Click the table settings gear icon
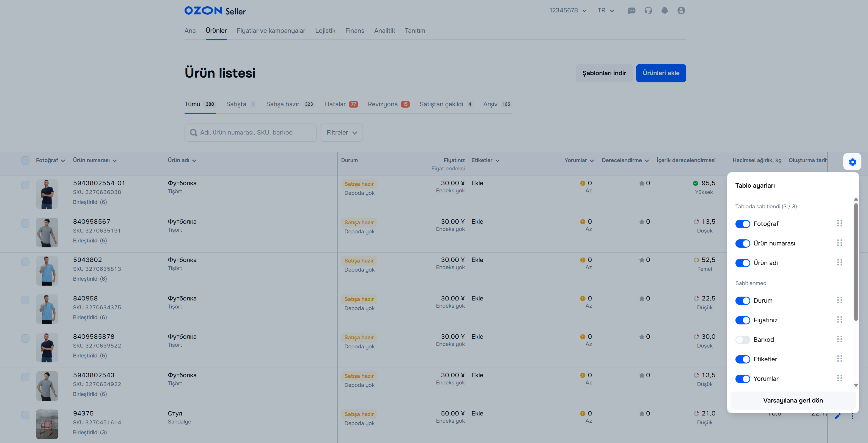Viewport: 868px width, 443px height. click(x=852, y=162)
